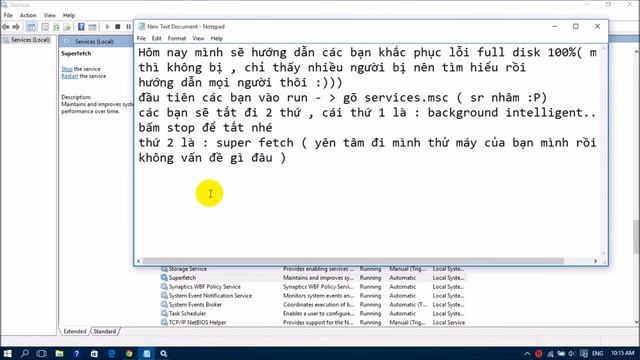Click the System Event Notification Service icon
Viewport: 640px width, 360px height.
tap(164, 296)
